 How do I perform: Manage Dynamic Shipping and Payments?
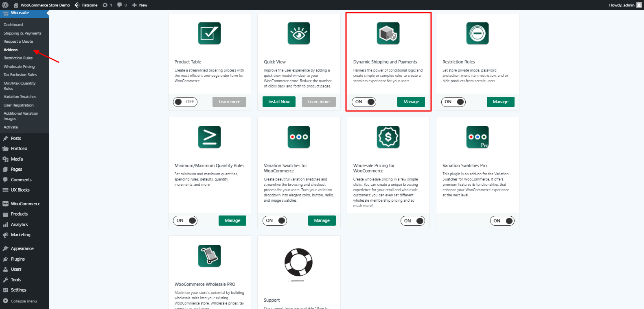pos(411,102)
